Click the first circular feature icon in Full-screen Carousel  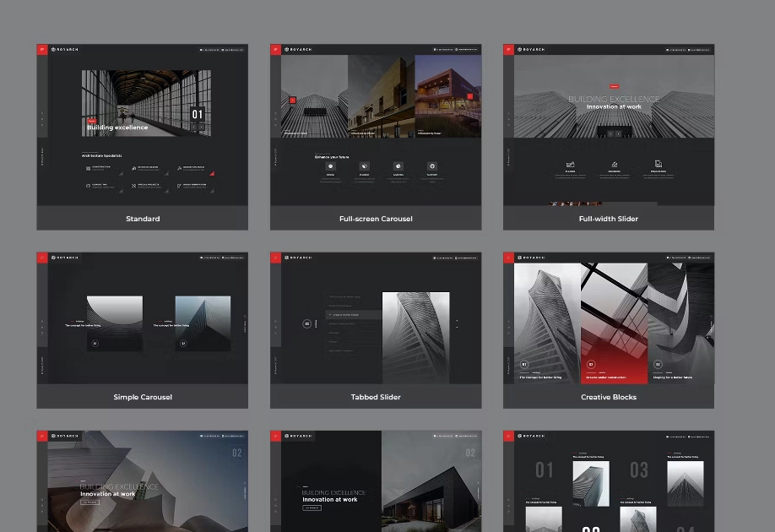329,166
